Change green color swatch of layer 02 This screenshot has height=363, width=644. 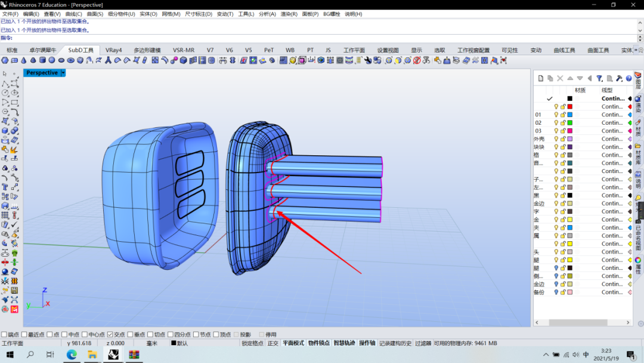point(569,123)
